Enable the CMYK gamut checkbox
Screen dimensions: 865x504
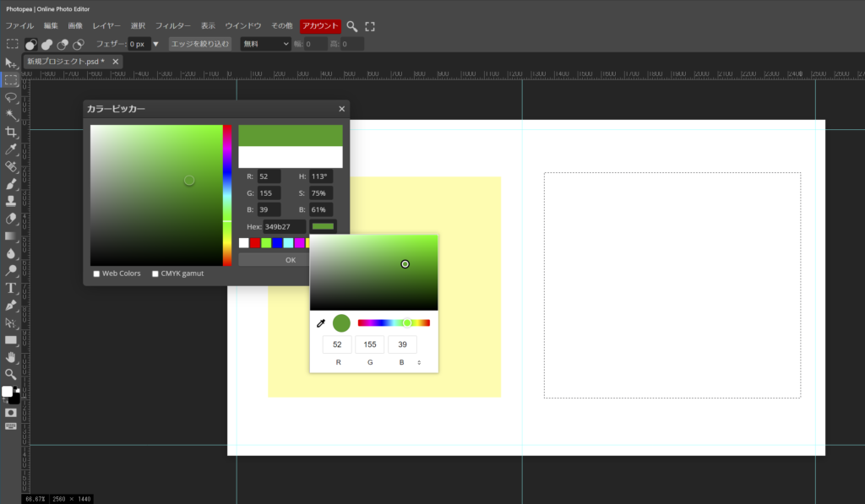click(x=155, y=274)
